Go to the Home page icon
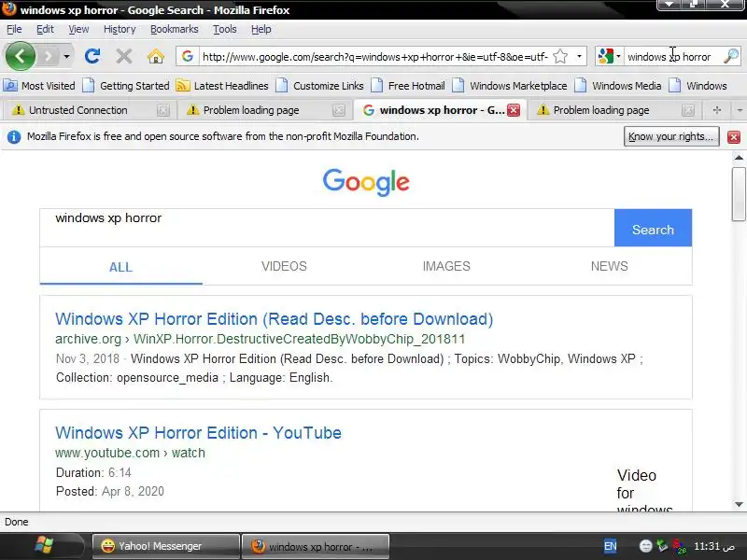747x560 pixels. click(x=156, y=56)
